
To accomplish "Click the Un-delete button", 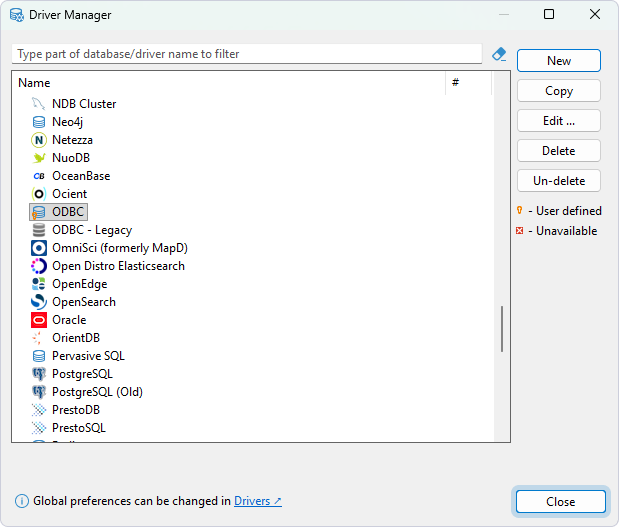I will (559, 181).
